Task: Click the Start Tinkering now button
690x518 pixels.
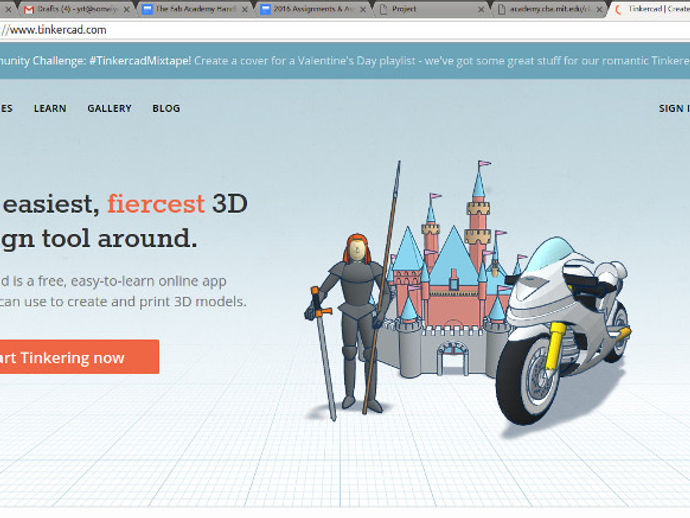Action: pos(79,357)
